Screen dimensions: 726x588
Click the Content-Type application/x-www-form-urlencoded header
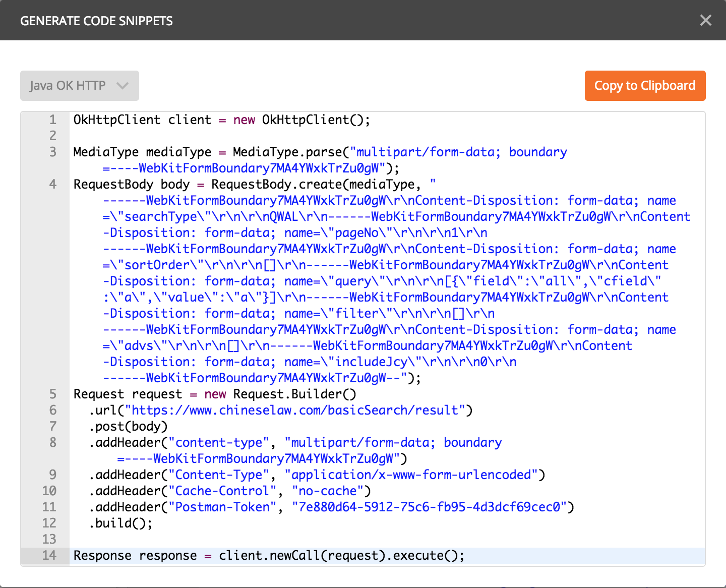(x=315, y=475)
